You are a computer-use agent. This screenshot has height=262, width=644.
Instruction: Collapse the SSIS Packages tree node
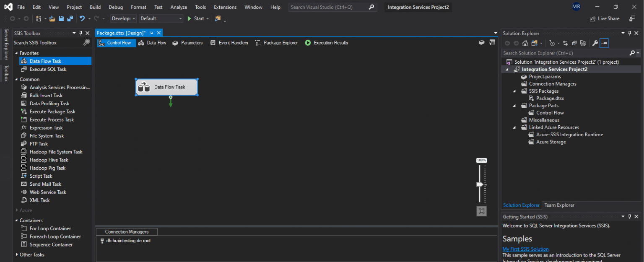click(514, 91)
